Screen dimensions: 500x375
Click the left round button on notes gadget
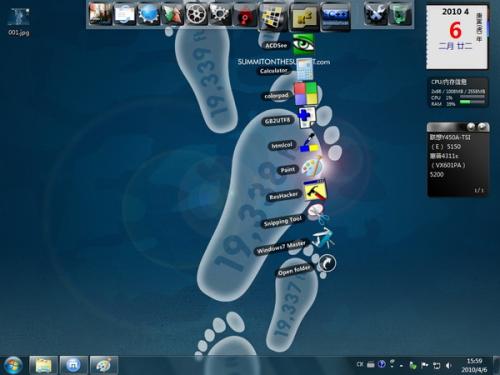point(471,126)
